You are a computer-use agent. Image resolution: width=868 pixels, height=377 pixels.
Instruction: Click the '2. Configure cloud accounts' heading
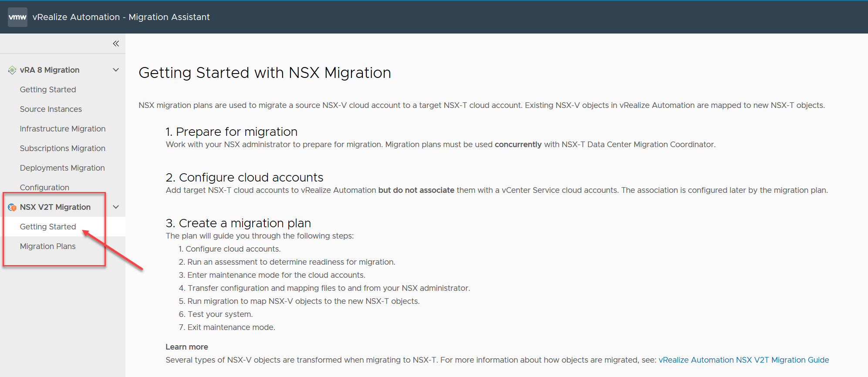[244, 177]
